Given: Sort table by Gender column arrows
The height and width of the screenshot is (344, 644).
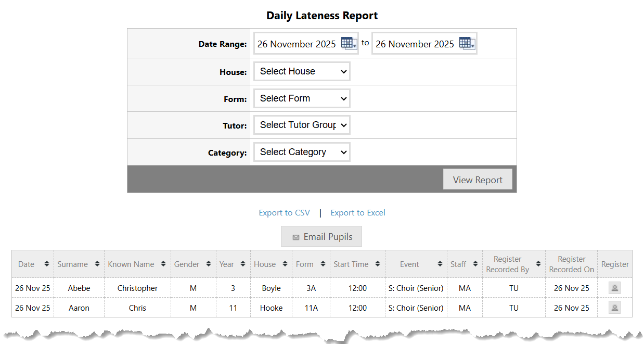Looking at the screenshot, I should (x=209, y=264).
